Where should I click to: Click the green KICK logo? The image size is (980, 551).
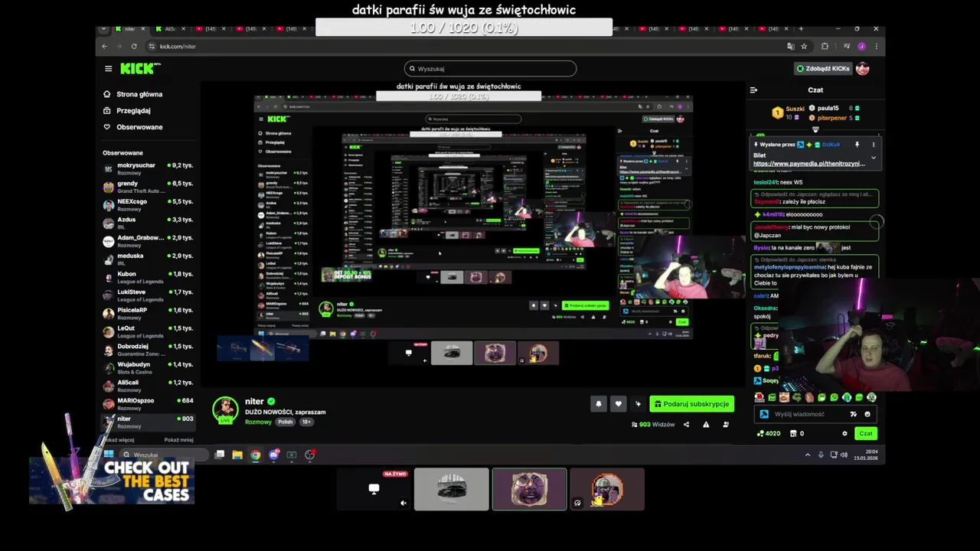tap(140, 69)
